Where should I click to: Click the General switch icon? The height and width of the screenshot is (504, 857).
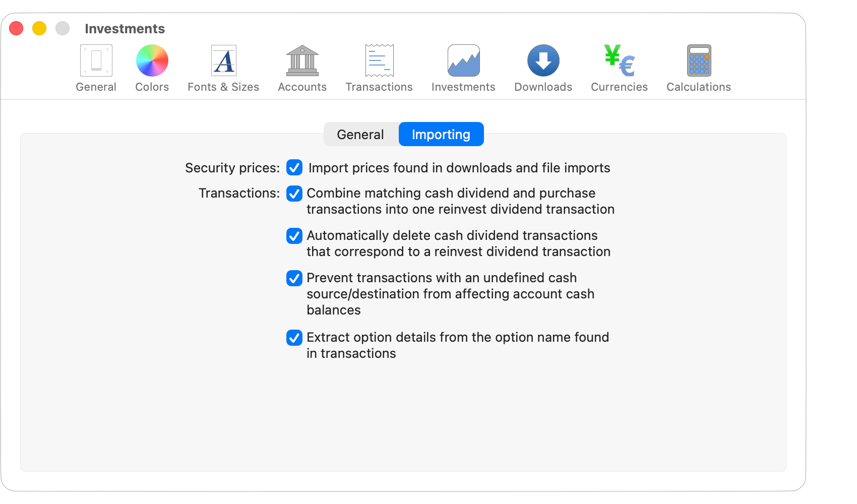[96, 59]
